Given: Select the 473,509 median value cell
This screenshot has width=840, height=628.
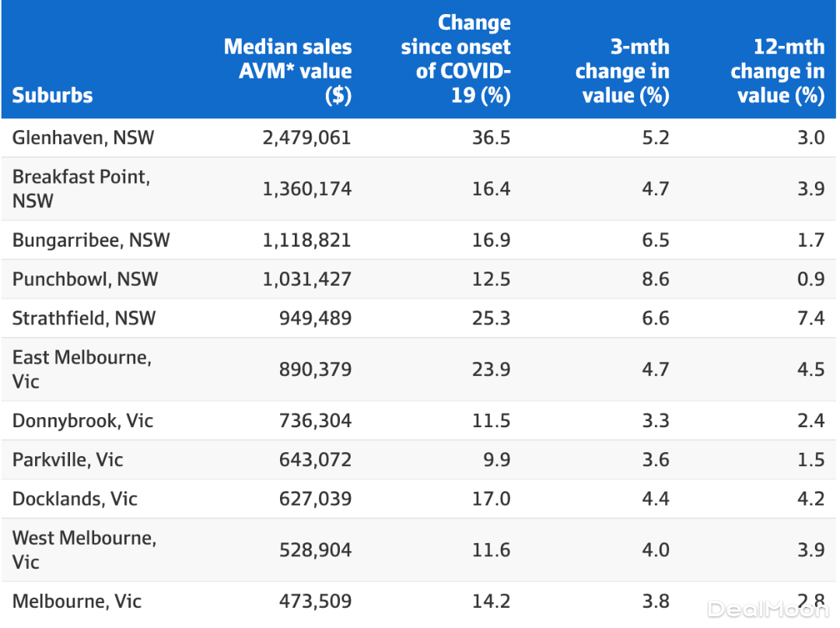Looking at the screenshot, I should click(315, 601).
